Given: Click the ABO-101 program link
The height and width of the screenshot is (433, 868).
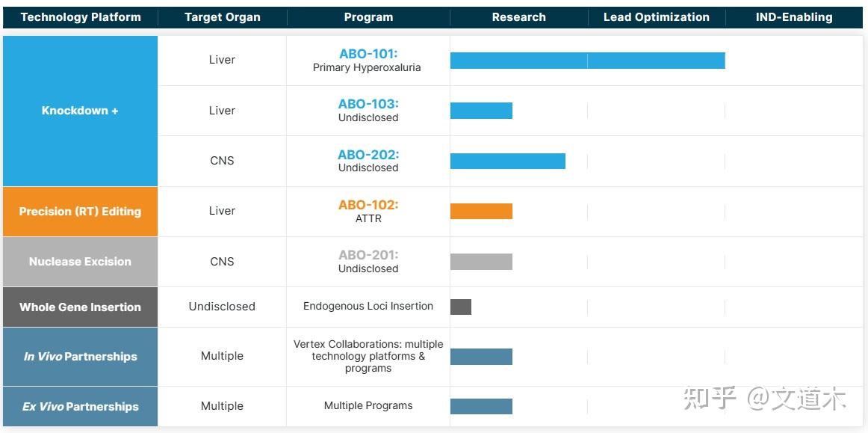Looking at the screenshot, I should (x=368, y=54).
